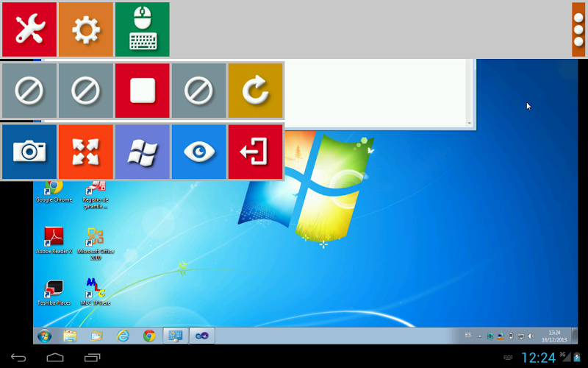Image resolution: width=588 pixels, height=368 pixels.
Task: Toggle the blue eye view tile
Action: 198,152
